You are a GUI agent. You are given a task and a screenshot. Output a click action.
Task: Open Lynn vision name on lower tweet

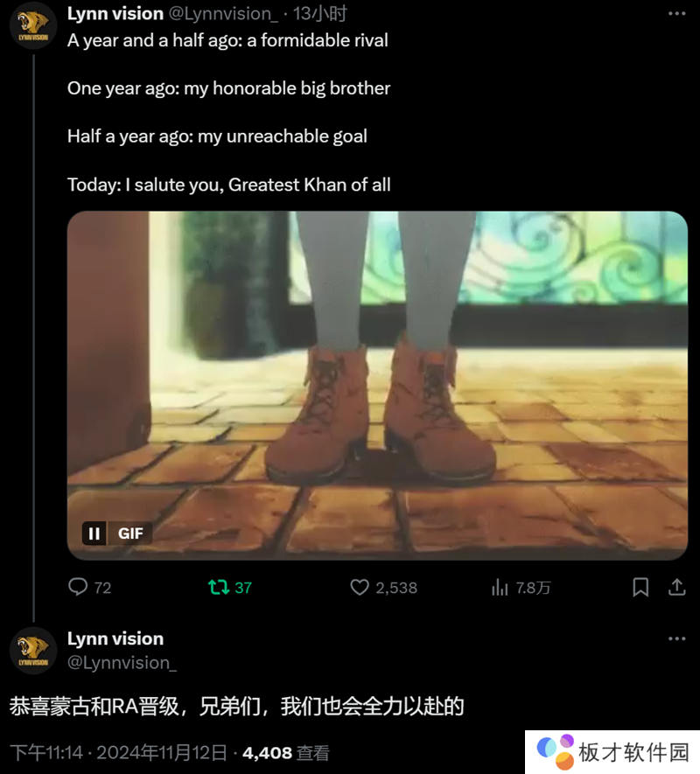[x=115, y=638]
